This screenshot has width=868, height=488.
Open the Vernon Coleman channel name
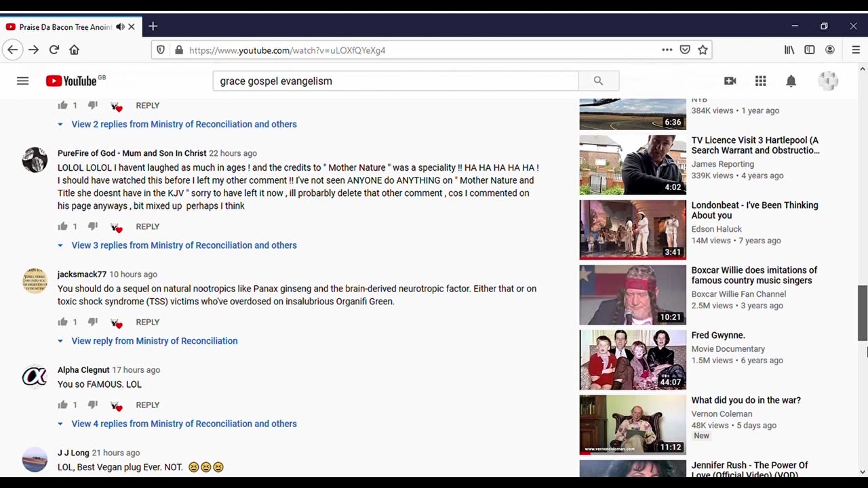tap(722, 414)
